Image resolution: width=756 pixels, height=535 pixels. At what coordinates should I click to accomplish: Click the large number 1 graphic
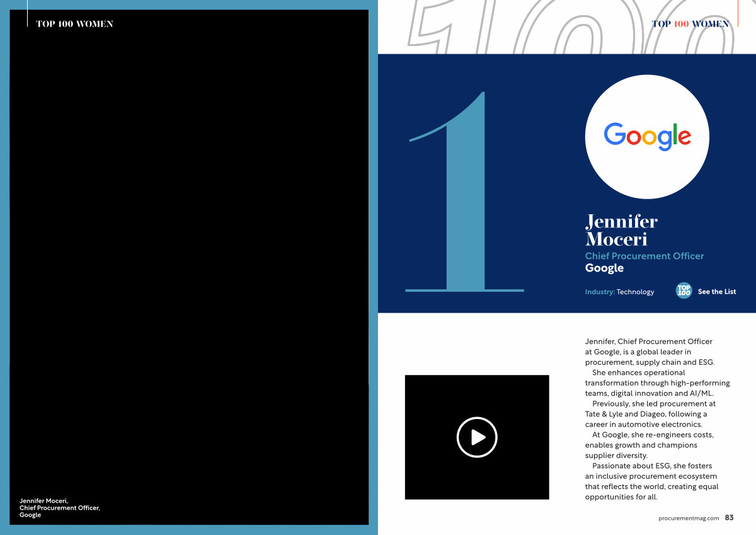tap(464, 192)
